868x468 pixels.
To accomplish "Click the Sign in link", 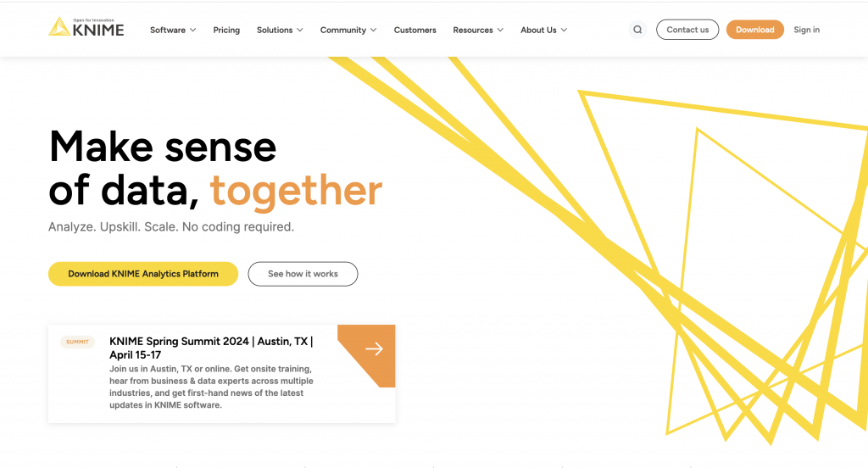I will [x=807, y=30].
